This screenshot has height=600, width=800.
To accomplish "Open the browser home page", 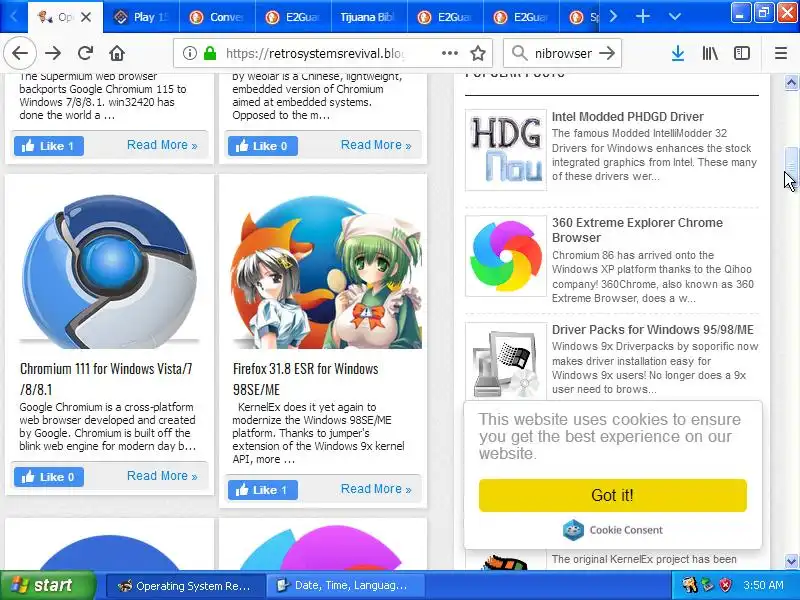I will click(x=117, y=53).
